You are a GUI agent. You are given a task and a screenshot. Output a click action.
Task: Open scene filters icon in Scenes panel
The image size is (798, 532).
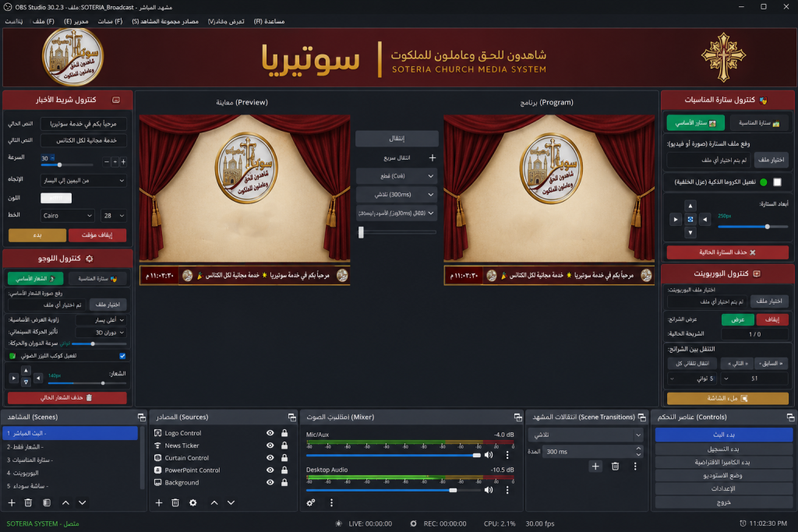click(x=47, y=502)
